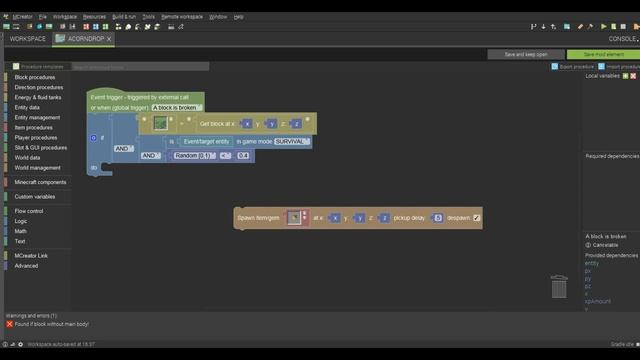Click the blue grid icon in the left toolbar
Image resolution: width=640 pixels, height=360 pixels.
(96, 27)
